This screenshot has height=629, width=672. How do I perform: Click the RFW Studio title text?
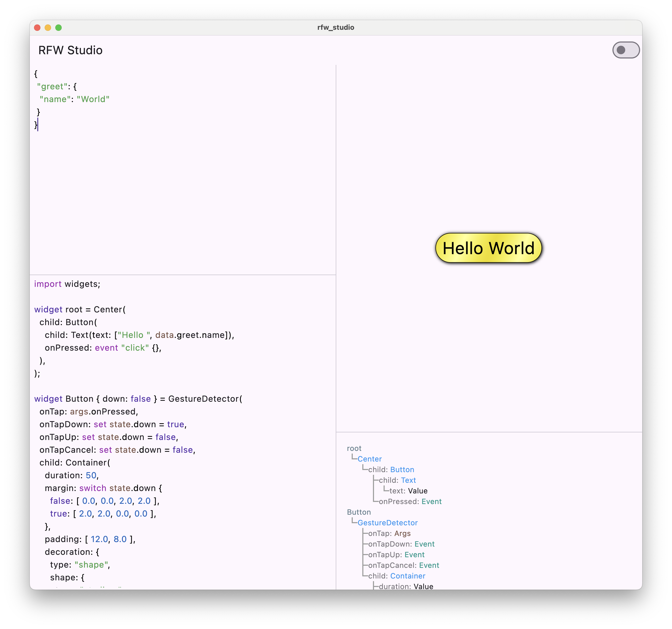(70, 50)
